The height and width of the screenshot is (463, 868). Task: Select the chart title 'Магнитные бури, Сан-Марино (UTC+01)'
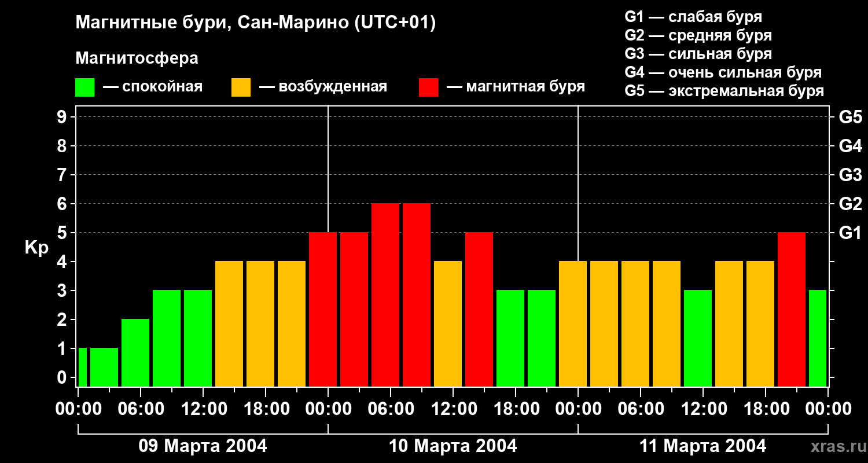click(x=255, y=23)
